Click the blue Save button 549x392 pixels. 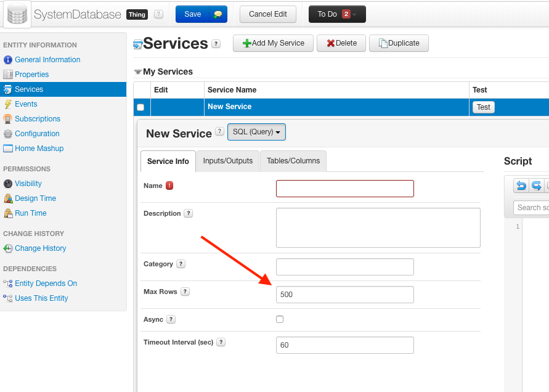click(193, 14)
